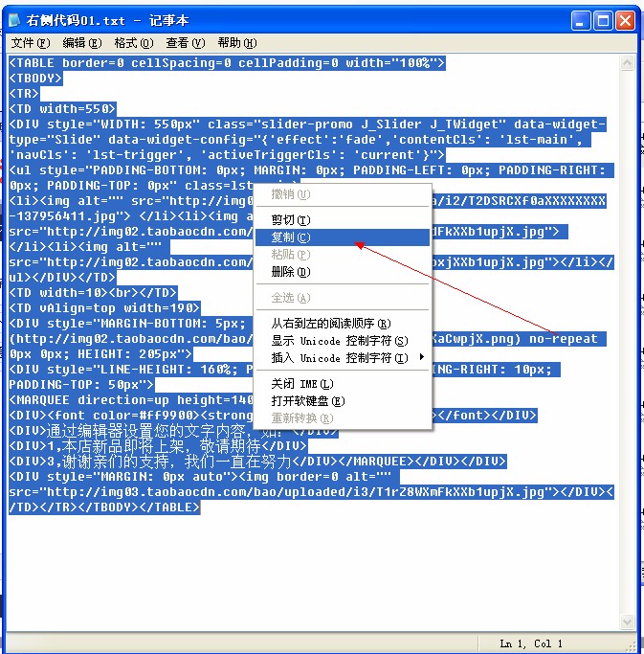Select 关闭 IME(L) entry
Image resolution: width=644 pixels, height=654 pixels.
(x=343, y=384)
